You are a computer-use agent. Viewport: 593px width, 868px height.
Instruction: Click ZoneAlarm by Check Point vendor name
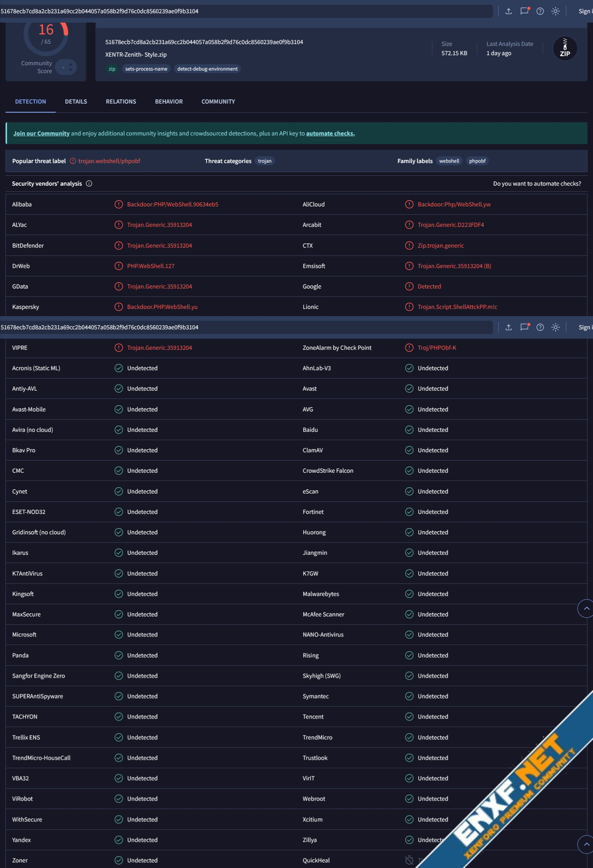(337, 348)
